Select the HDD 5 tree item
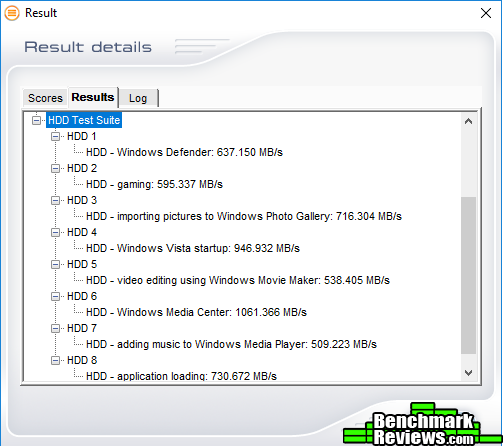The height and width of the screenshot is (446, 503). (x=82, y=264)
